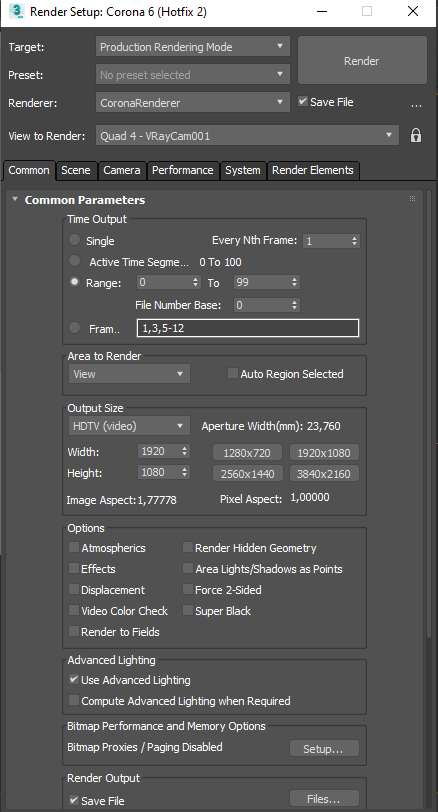
Task: Enable the Effects checkbox
Action: pos(74,568)
